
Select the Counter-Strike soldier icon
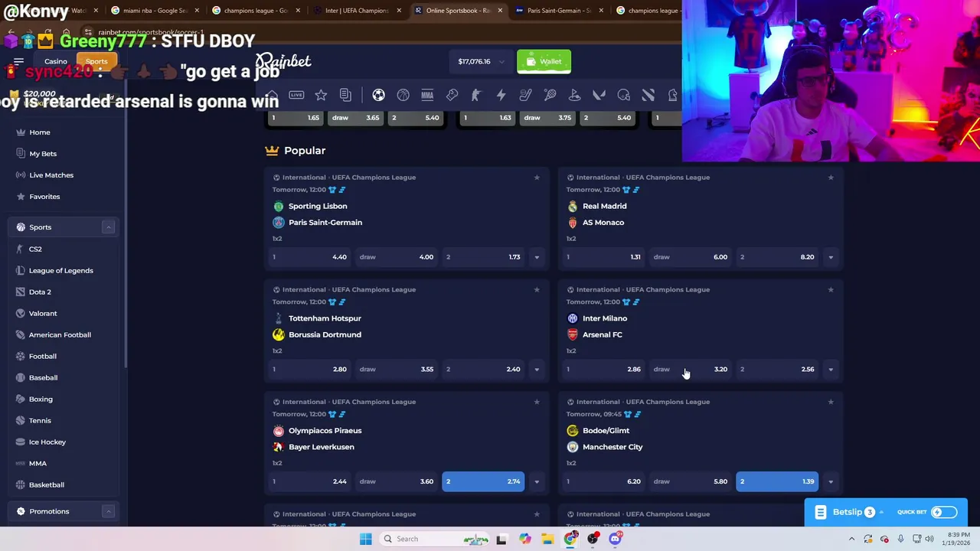[476, 95]
